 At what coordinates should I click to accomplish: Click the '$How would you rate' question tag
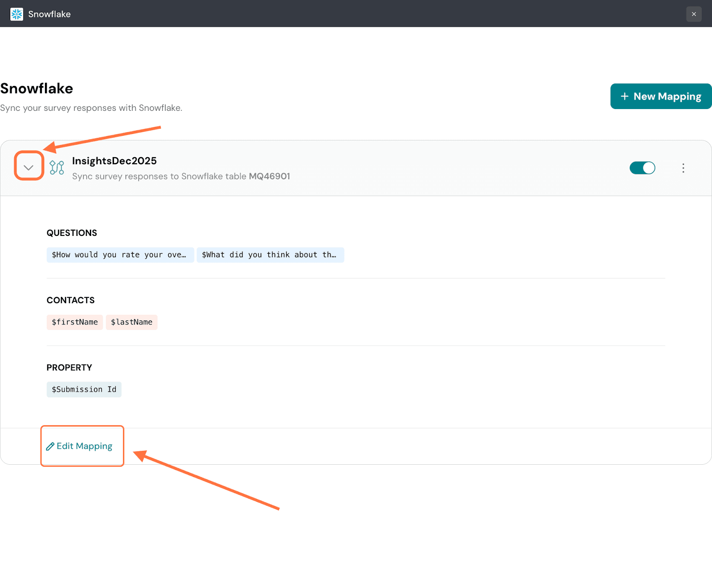120,255
